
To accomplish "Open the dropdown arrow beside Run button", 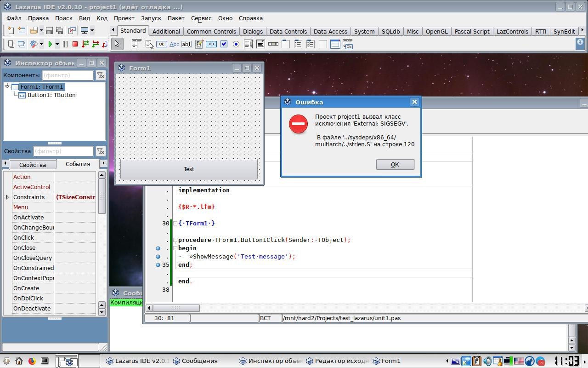I will pyautogui.click(x=57, y=44).
